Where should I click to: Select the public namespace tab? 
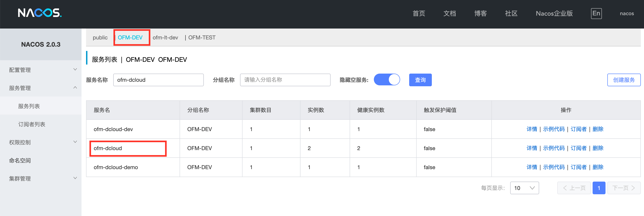click(100, 38)
